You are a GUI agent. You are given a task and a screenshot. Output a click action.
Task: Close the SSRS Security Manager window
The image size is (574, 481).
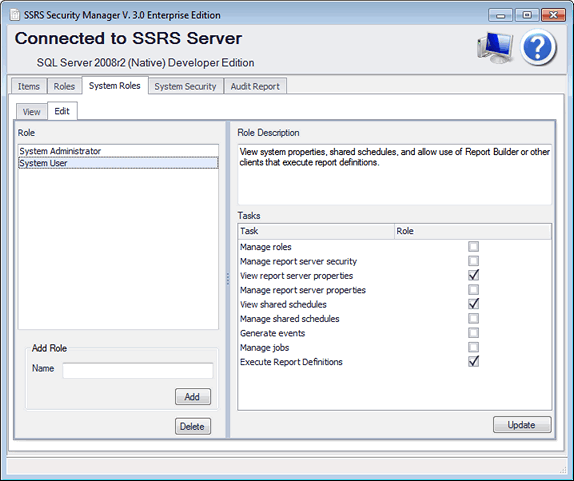click(554, 15)
